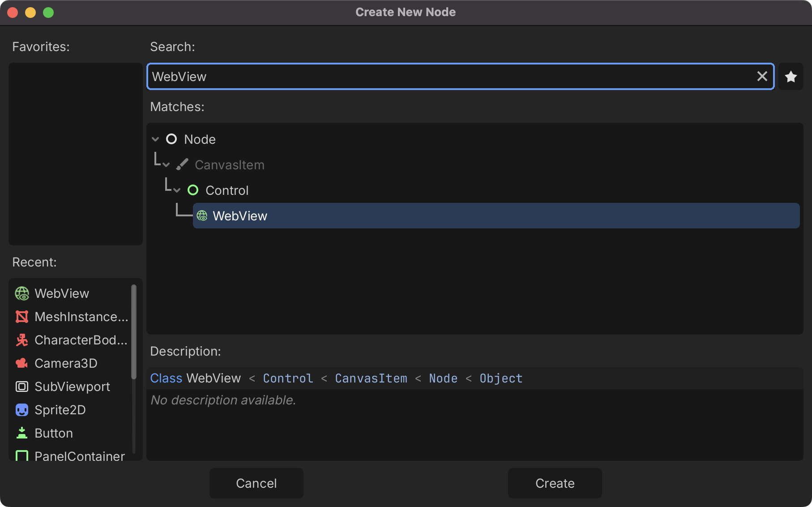Select the MeshInstance icon in Recent
Viewport: 812px width, 507px height.
click(x=22, y=317)
